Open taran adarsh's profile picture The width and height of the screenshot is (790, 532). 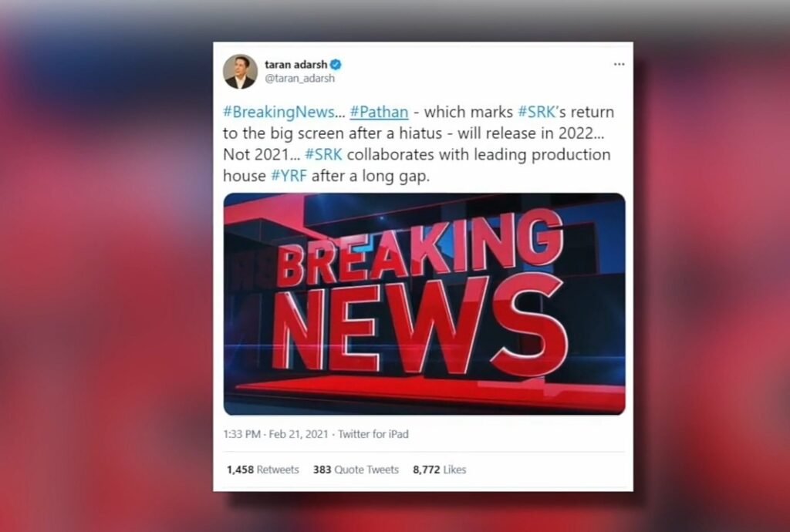coord(241,72)
